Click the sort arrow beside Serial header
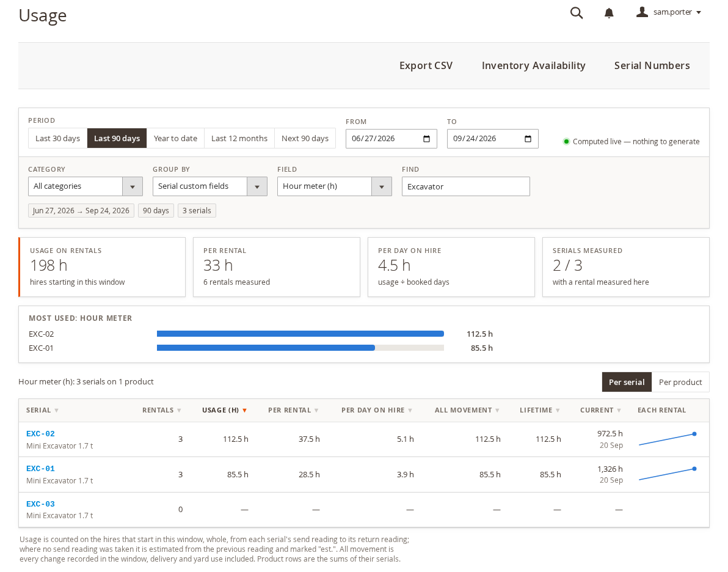This screenshot has width=728, height=572. tap(57, 410)
